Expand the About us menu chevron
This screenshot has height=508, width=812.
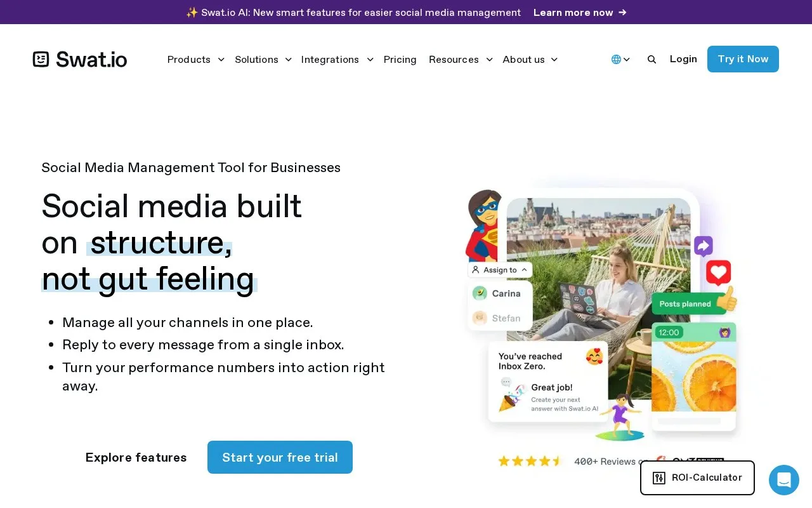(554, 60)
